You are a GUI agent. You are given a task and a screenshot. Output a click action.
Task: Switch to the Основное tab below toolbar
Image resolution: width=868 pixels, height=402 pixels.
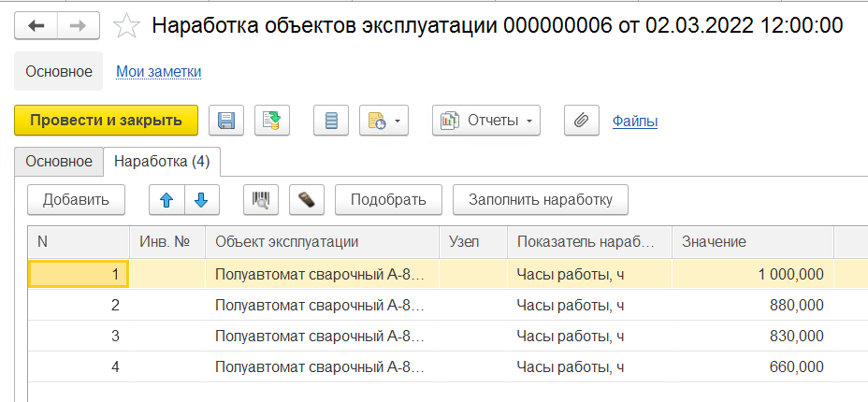click(x=59, y=162)
